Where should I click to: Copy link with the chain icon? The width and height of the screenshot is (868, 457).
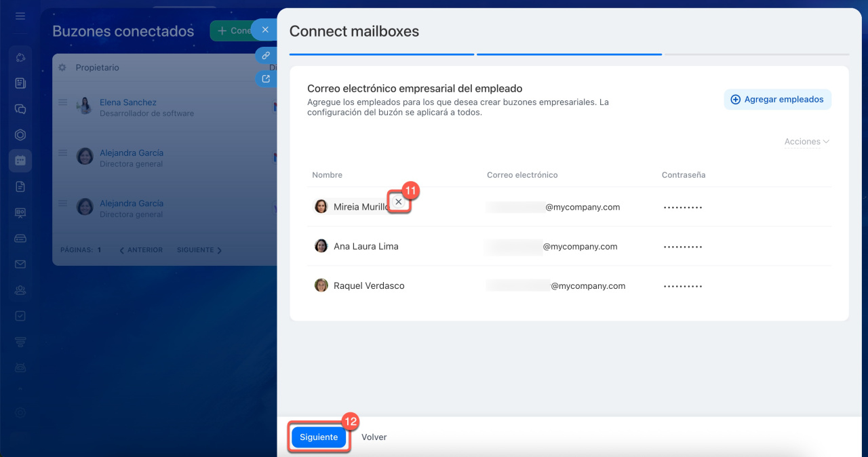(266, 56)
